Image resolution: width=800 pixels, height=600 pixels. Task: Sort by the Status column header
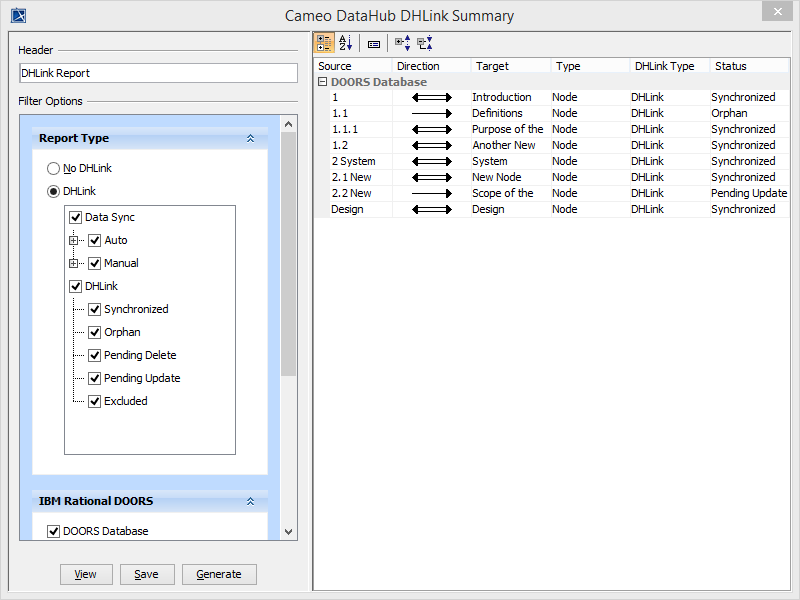tap(749, 66)
